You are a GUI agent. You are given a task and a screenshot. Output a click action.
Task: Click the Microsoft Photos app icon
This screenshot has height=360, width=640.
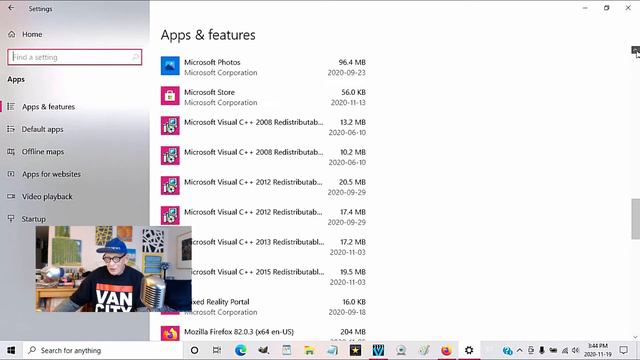coord(170,66)
